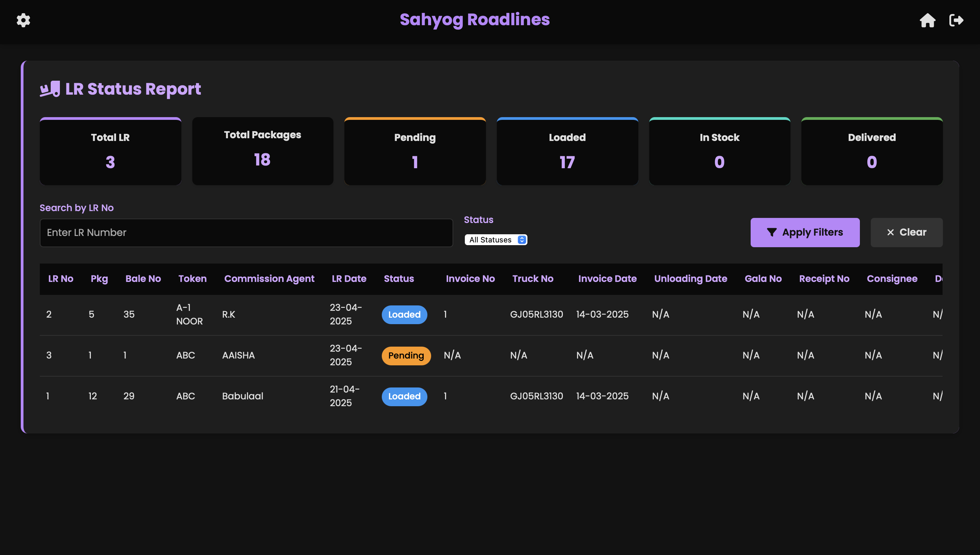Image resolution: width=980 pixels, height=555 pixels.
Task: Click bale number 29 cell
Action: [129, 396]
